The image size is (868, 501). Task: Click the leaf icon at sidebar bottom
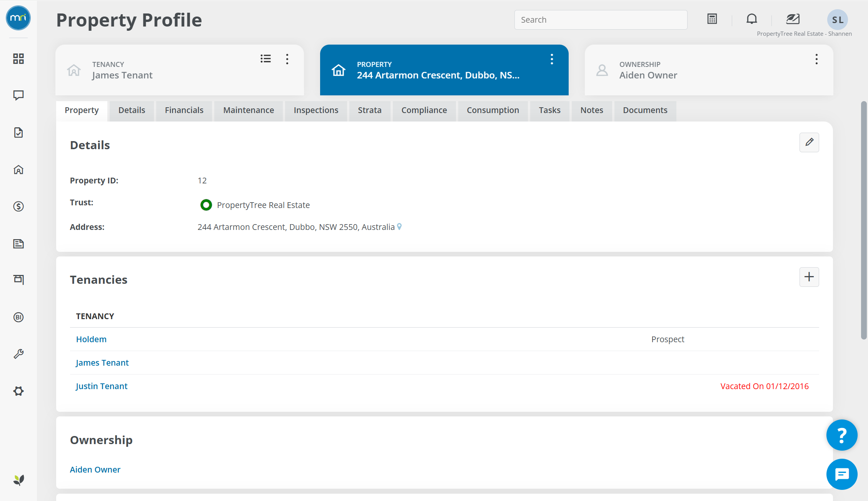(x=18, y=480)
